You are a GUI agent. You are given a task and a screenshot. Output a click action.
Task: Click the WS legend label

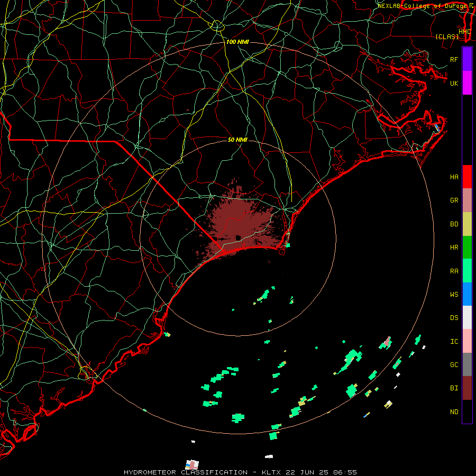(x=454, y=295)
